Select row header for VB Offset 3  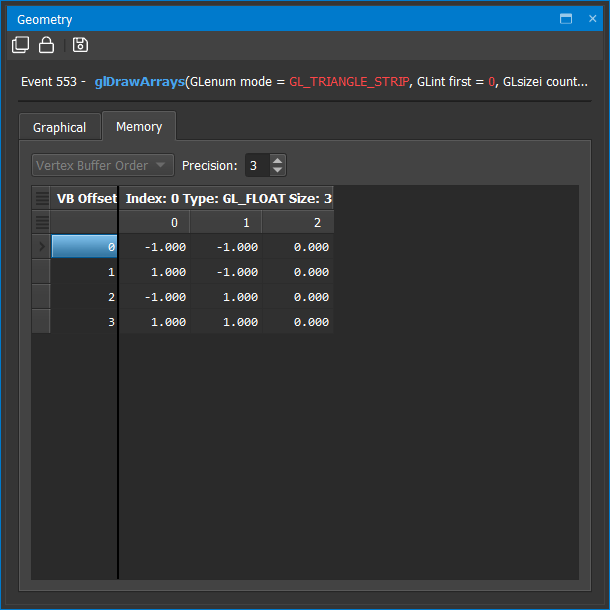pyautogui.click(x=41, y=322)
